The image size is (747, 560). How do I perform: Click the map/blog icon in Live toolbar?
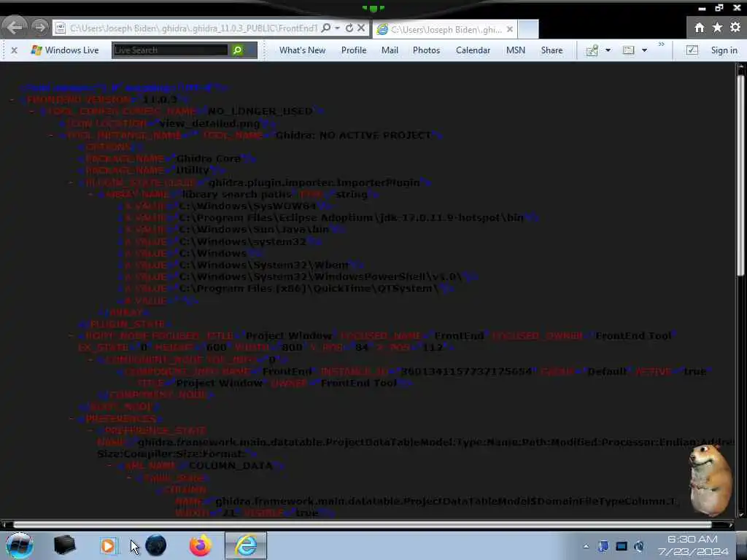tap(592, 50)
